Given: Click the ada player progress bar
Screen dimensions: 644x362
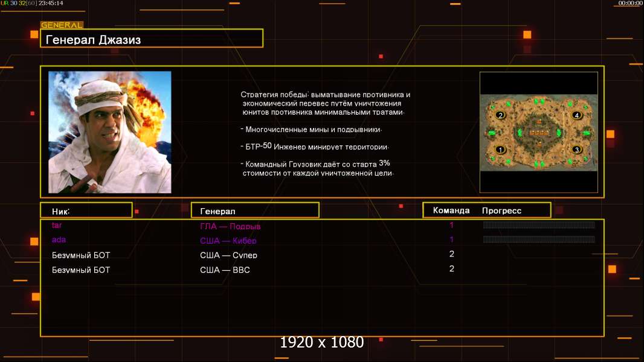Looking at the screenshot, I should coord(539,240).
